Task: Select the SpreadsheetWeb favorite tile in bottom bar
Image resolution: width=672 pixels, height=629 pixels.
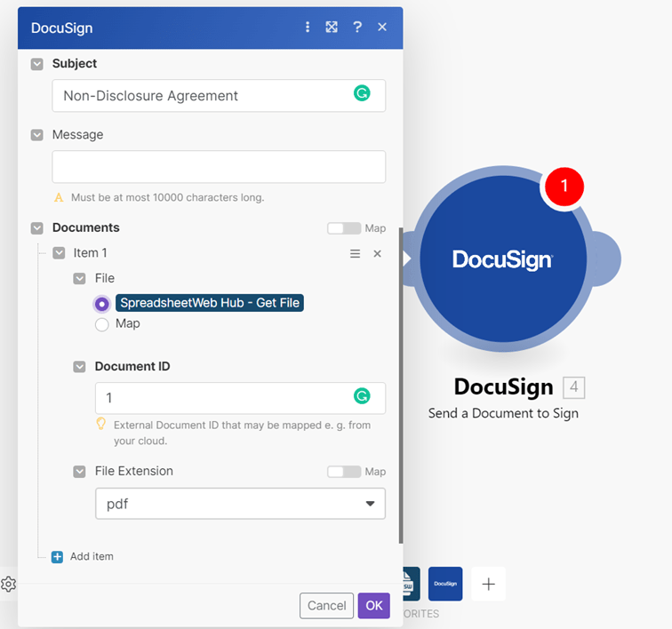Action: [x=412, y=584]
